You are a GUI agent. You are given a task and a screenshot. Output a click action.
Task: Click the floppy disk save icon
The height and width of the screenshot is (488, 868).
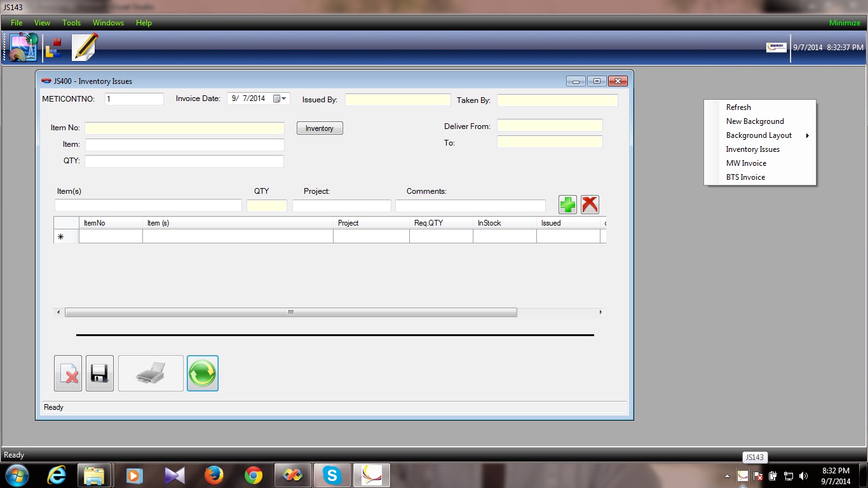[x=100, y=373]
